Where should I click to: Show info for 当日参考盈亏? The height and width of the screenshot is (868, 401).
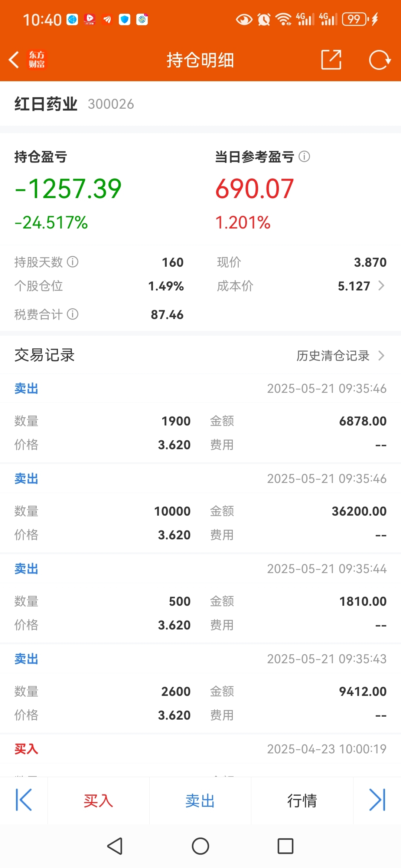click(x=304, y=157)
